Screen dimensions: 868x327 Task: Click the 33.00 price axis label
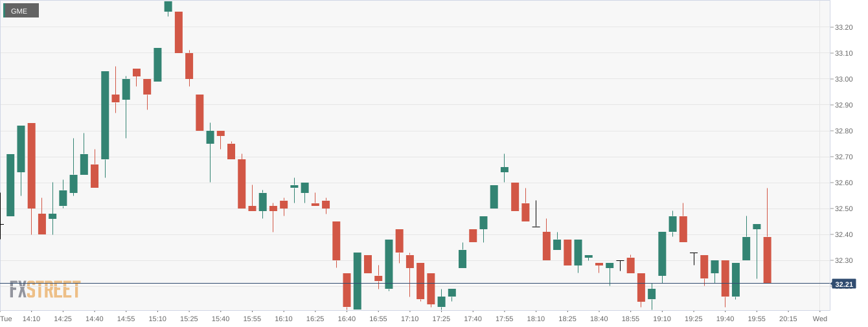coord(843,79)
